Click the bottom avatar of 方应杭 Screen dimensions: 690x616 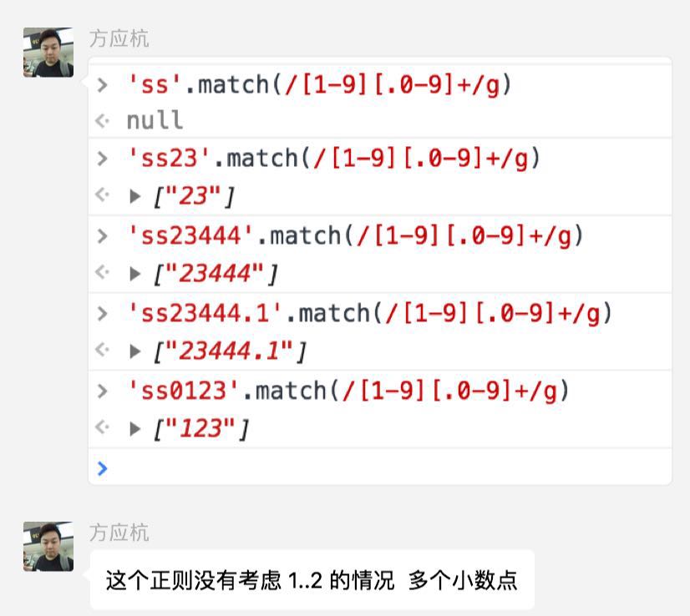[48, 547]
